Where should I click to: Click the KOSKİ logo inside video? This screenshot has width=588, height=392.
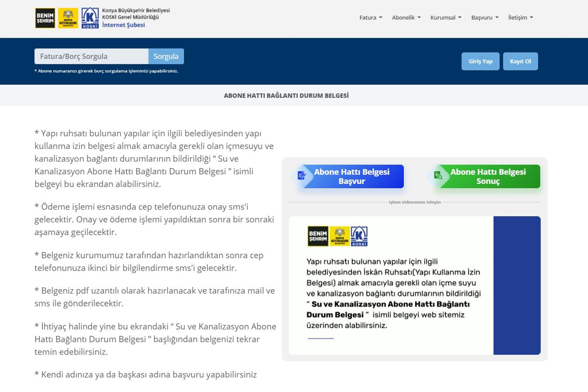click(359, 236)
